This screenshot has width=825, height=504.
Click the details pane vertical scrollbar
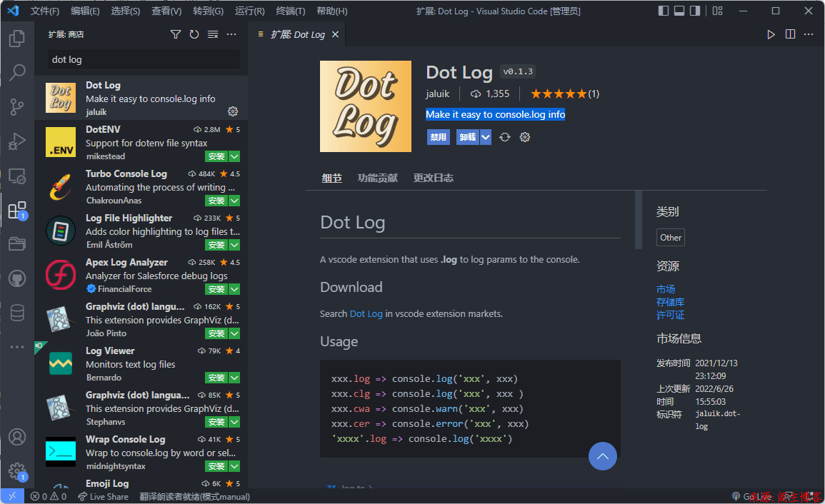[x=639, y=219]
